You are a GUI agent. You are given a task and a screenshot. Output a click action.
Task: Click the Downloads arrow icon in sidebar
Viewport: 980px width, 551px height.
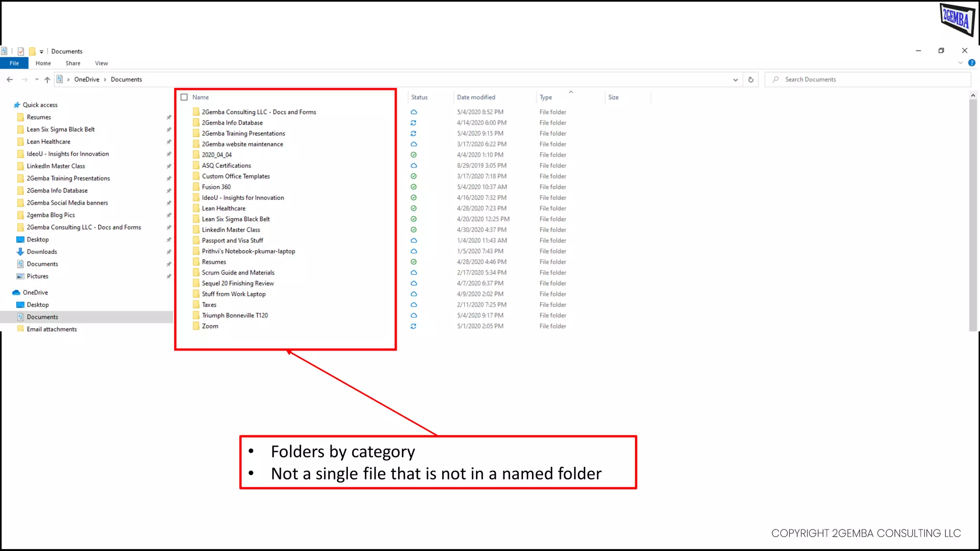(x=20, y=252)
